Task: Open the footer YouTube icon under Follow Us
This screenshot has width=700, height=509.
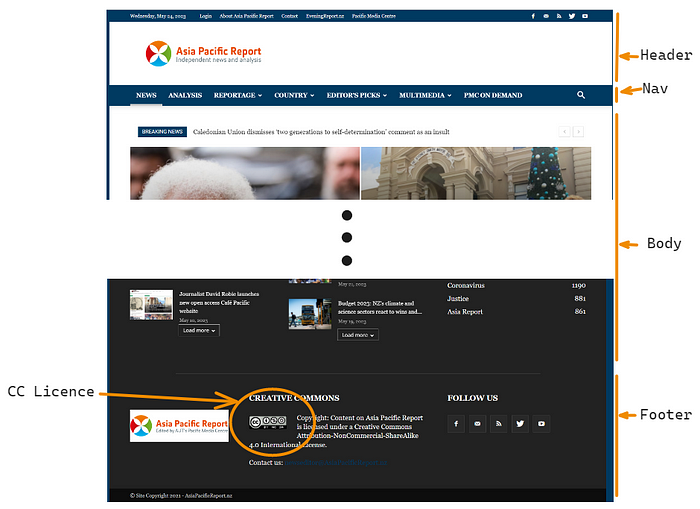Action: (541, 424)
